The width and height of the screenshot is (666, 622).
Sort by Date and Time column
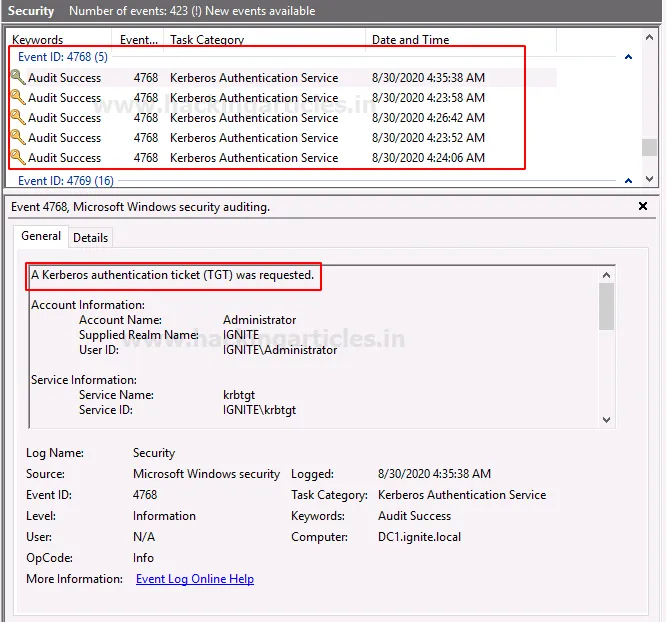click(410, 40)
